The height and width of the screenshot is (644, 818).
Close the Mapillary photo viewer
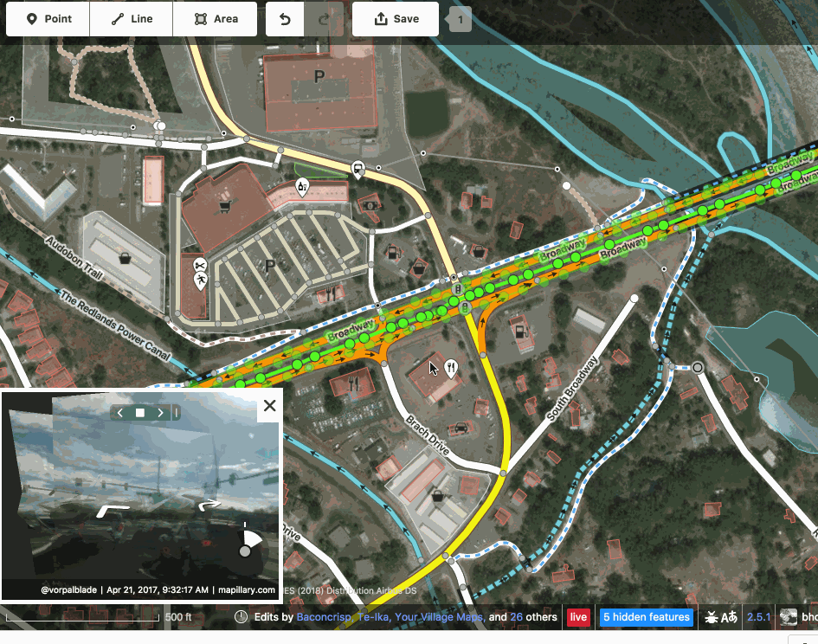pos(270,405)
